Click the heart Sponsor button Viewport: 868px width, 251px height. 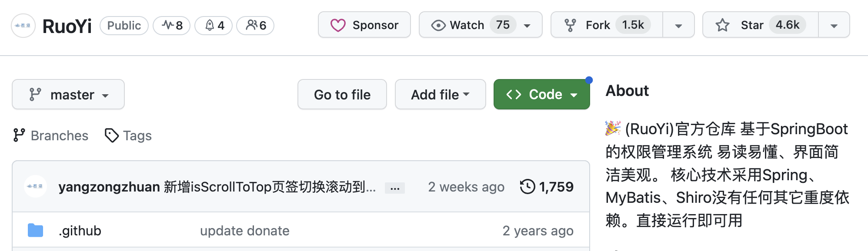[364, 25]
